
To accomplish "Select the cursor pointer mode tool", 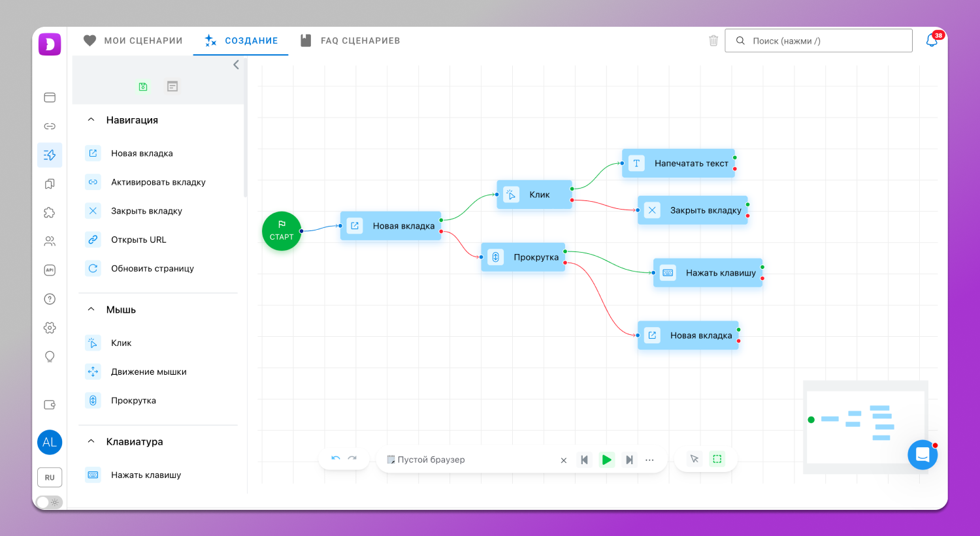I will 694,459.
